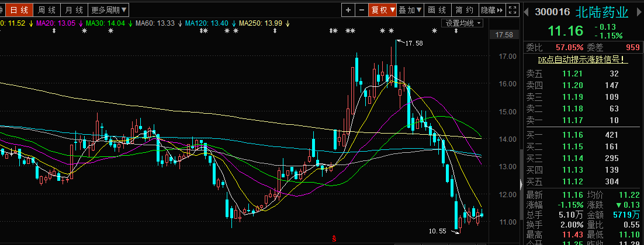The width and height of the screenshot is (644, 245).
Task: Switch to 月线 monthly chart tab
Action: (x=74, y=10)
